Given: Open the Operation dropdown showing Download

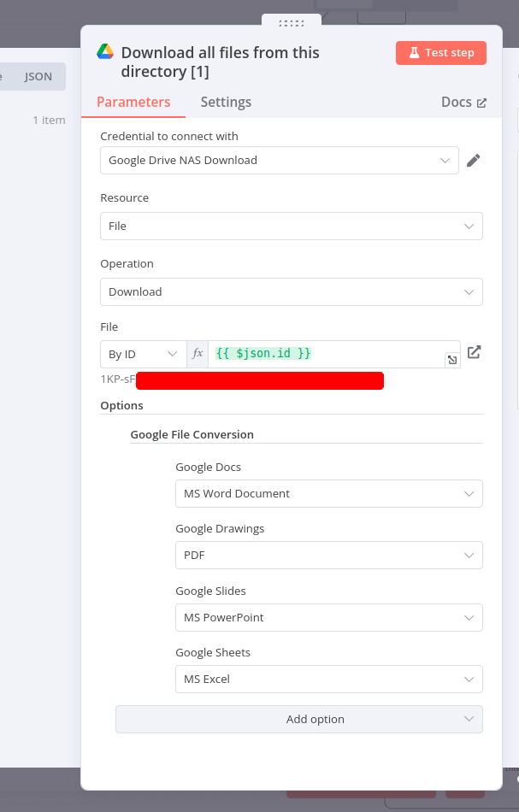Looking at the screenshot, I should point(291,291).
